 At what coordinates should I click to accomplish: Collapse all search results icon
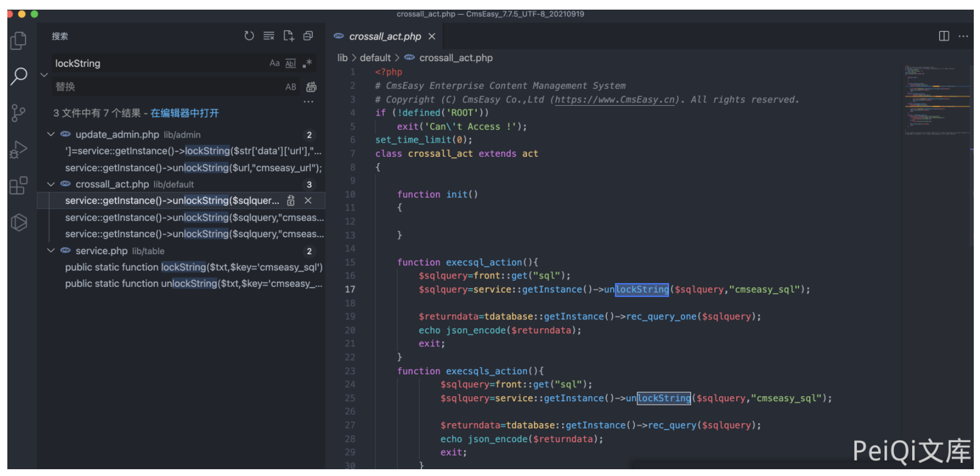point(308,36)
